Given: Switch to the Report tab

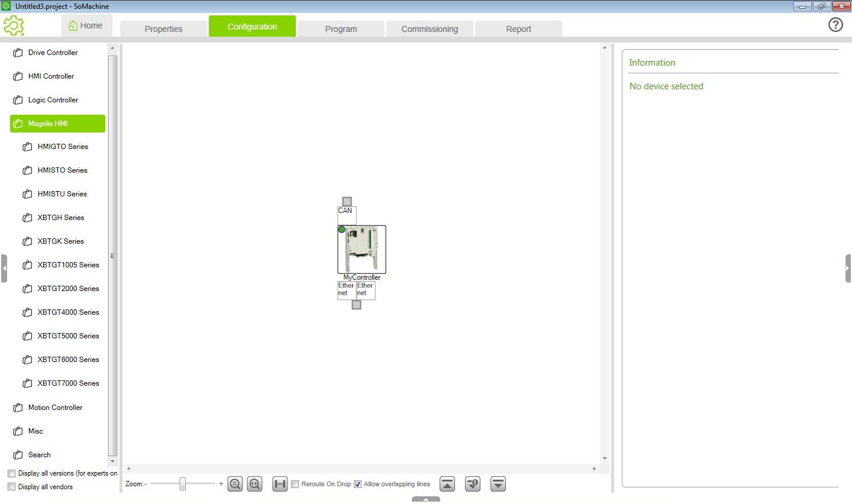Looking at the screenshot, I should tap(518, 29).
